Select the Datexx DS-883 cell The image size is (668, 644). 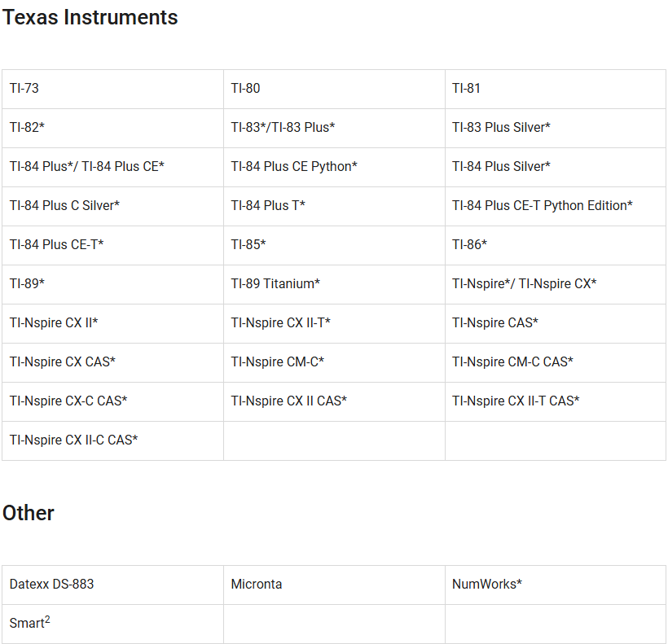click(51, 585)
